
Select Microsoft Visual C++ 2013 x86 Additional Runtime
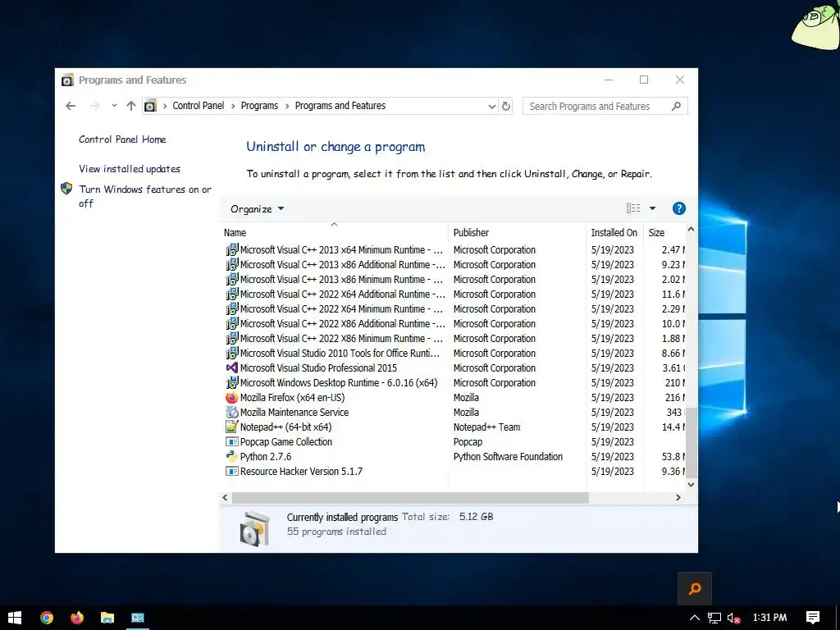point(342,265)
